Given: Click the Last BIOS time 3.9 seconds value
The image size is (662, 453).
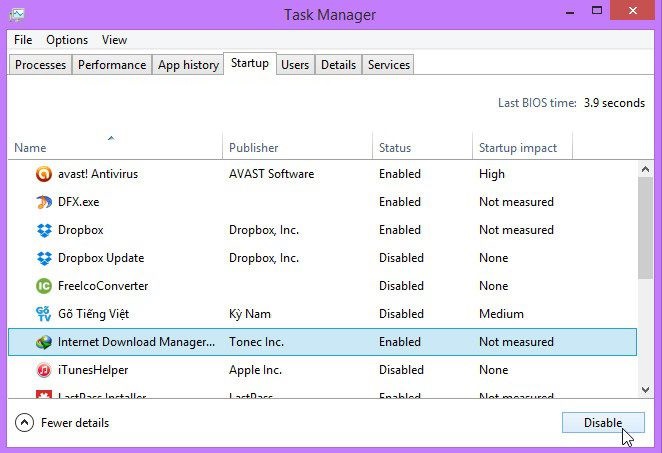Looking at the screenshot, I should tap(614, 103).
